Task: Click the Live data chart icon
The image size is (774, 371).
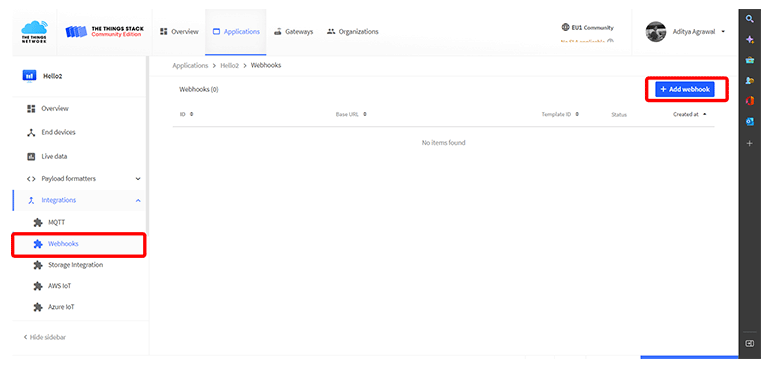Action: click(31, 156)
